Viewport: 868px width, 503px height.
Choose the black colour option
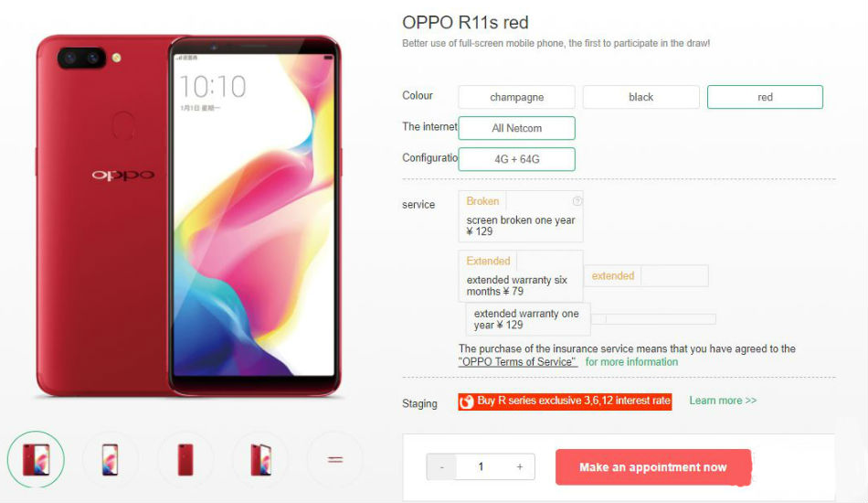(641, 97)
